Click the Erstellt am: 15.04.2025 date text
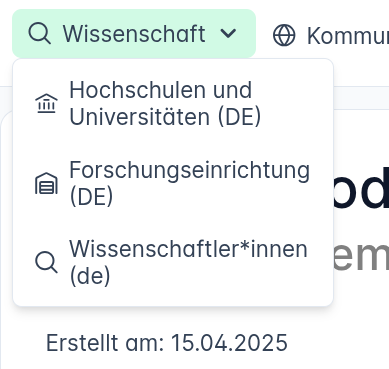 click(x=167, y=343)
